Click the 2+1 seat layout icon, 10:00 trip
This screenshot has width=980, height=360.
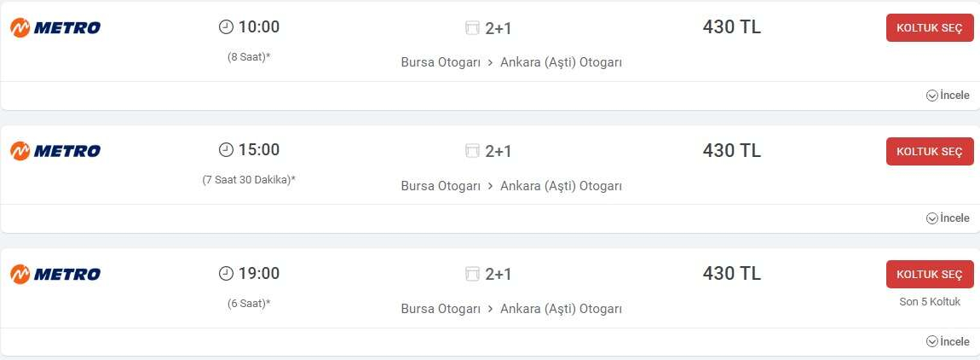tap(473, 28)
